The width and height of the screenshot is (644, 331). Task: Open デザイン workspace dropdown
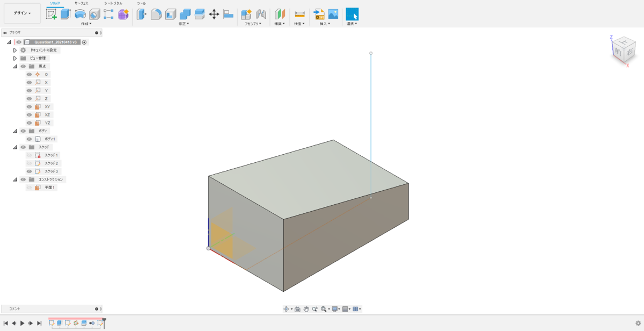(x=22, y=13)
